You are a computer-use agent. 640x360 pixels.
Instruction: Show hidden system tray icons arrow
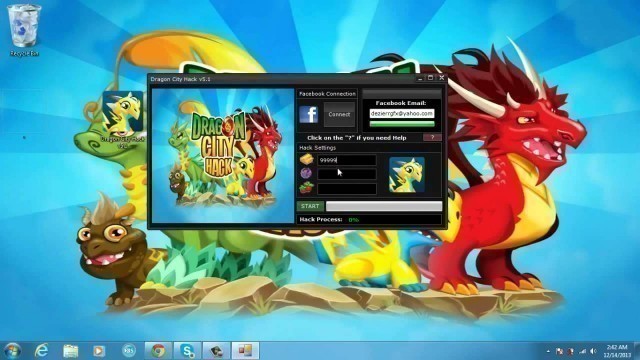(548, 351)
